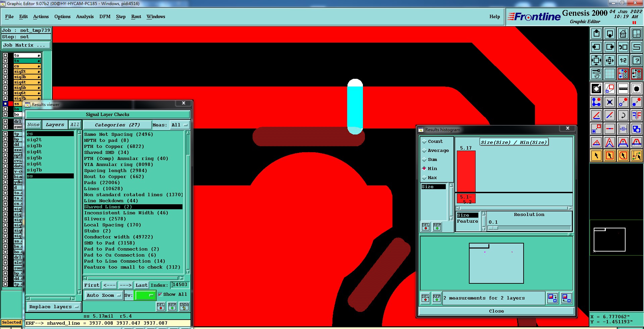Image resolution: width=644 pixels, height=329 pixels.
Task: Select the polygon-area arrow select tool
Action: [623, 156]
